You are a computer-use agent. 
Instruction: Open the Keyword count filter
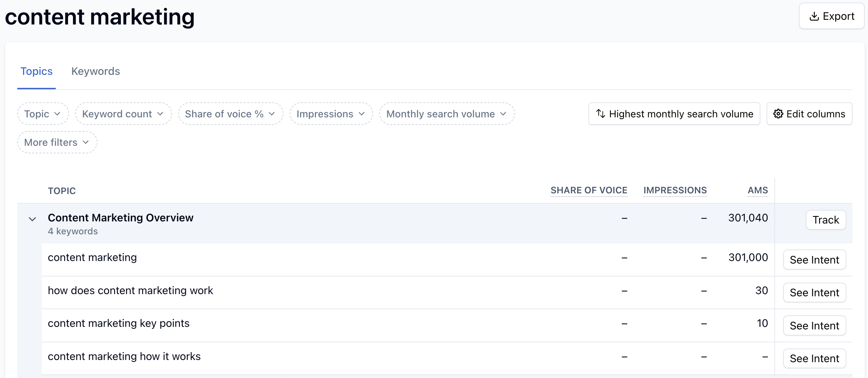click(x=123, y=114)
